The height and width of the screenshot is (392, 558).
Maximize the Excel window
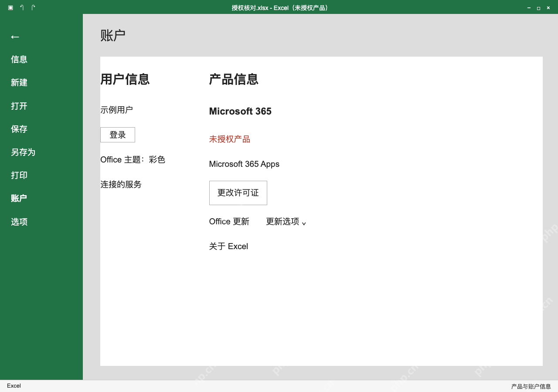(538, 8)
